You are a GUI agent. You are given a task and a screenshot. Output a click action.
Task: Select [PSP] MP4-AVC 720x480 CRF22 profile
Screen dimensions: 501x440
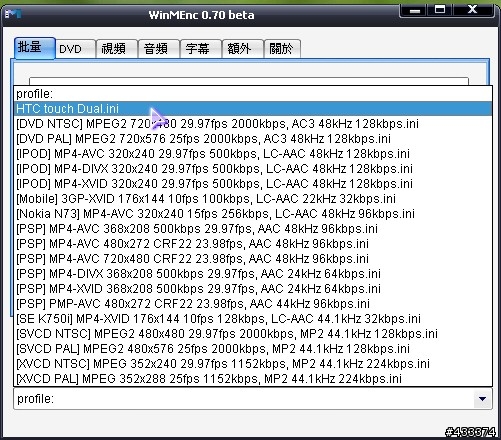click(253, 259)
